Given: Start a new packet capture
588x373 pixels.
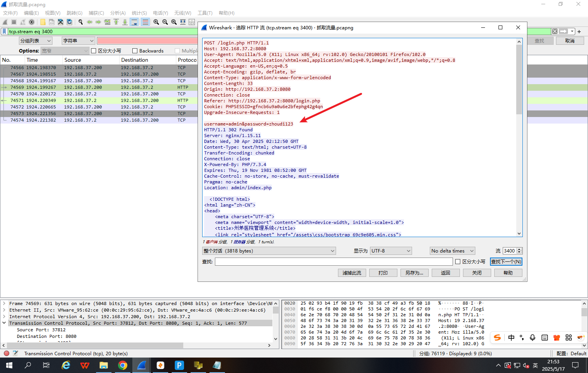Looking at the screenshot, I should click(5, 22).
